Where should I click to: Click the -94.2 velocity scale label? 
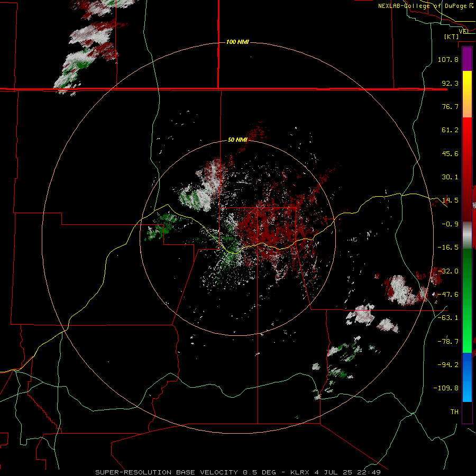(x=448, y=365)
